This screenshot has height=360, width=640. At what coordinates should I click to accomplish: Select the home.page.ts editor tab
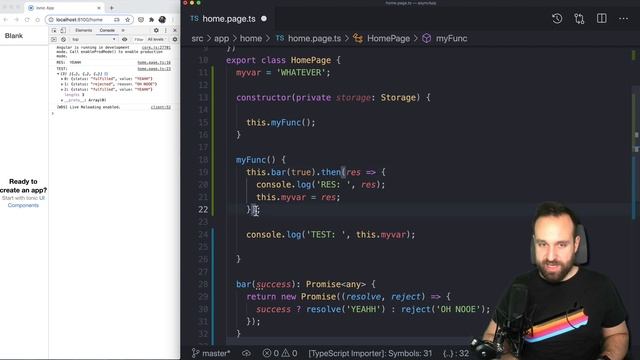[x=229, y=19]
